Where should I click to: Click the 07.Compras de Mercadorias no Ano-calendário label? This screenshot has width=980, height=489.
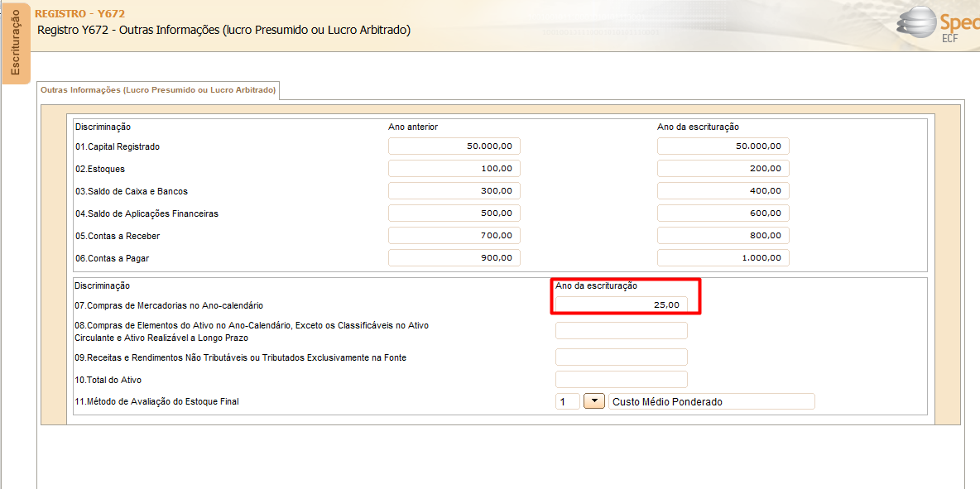pyautogui.click(x=170, y=306)
